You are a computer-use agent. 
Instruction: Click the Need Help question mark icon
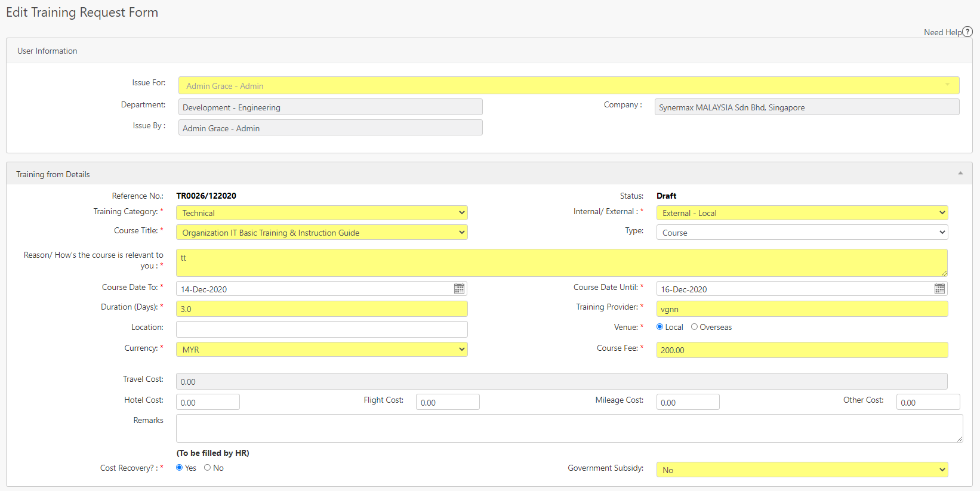point(967,32)
